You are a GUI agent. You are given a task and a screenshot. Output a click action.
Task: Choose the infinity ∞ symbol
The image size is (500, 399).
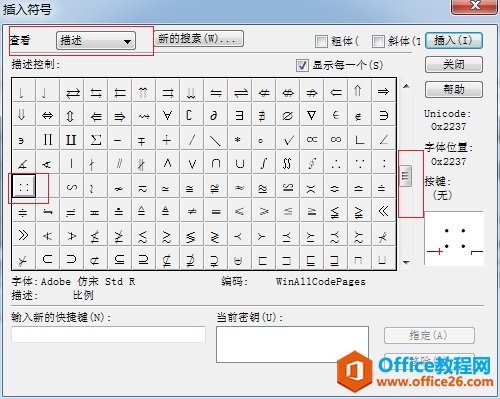tap(336, 140)
